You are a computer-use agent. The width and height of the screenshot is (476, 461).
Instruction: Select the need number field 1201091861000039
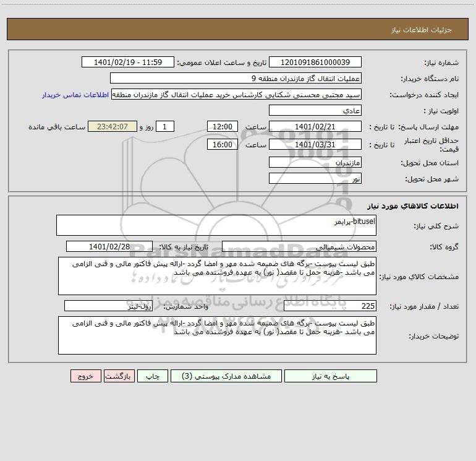coord(315,62)
